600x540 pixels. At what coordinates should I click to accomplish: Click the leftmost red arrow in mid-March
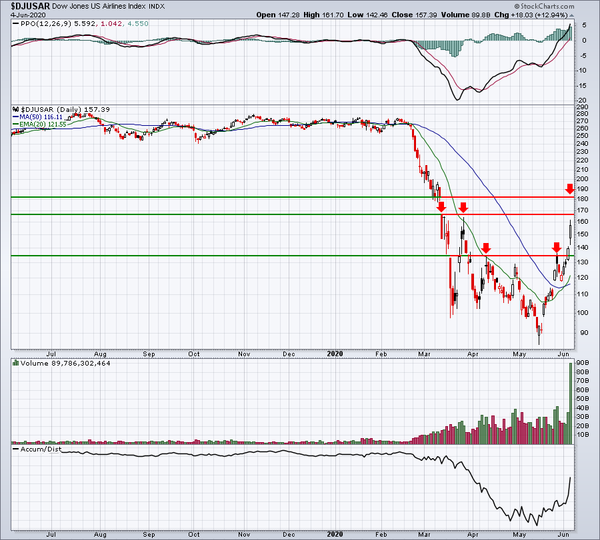tap(441, 207)
